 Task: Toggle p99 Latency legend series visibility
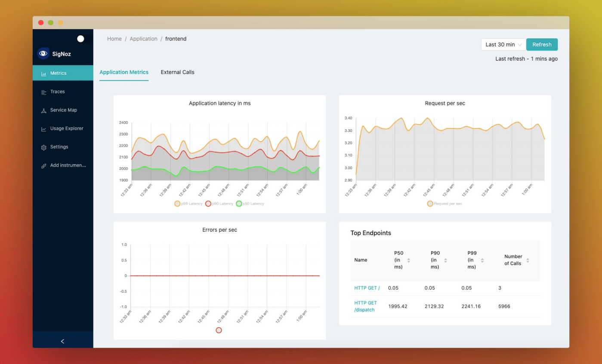[x=177, y=204]
